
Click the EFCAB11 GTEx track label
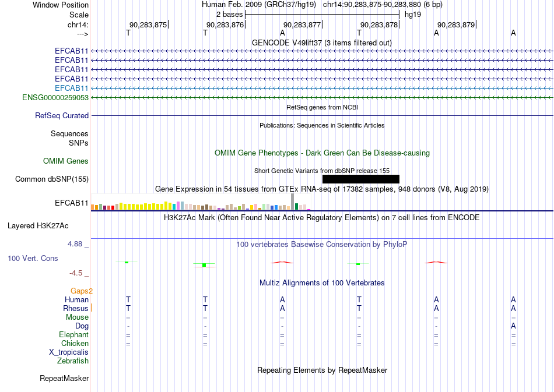[x=71, y=203]
